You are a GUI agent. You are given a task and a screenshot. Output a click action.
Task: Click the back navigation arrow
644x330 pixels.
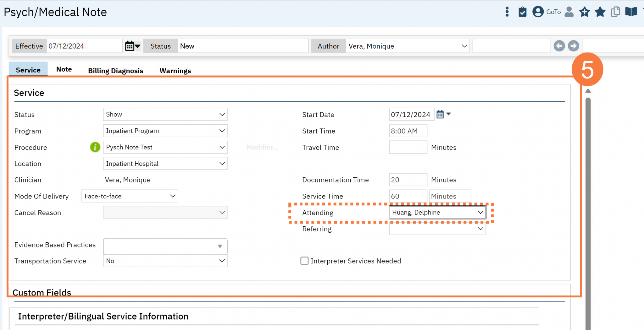pos(559,46)
